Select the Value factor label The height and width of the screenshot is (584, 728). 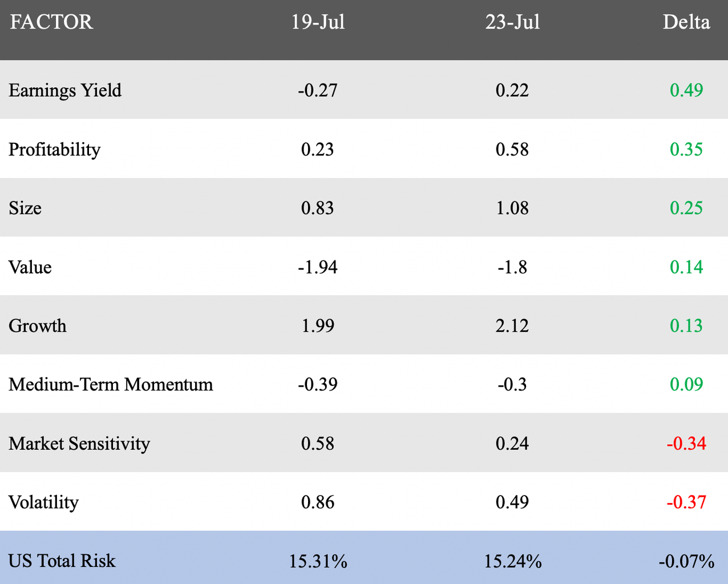click(x=30, y=267)
